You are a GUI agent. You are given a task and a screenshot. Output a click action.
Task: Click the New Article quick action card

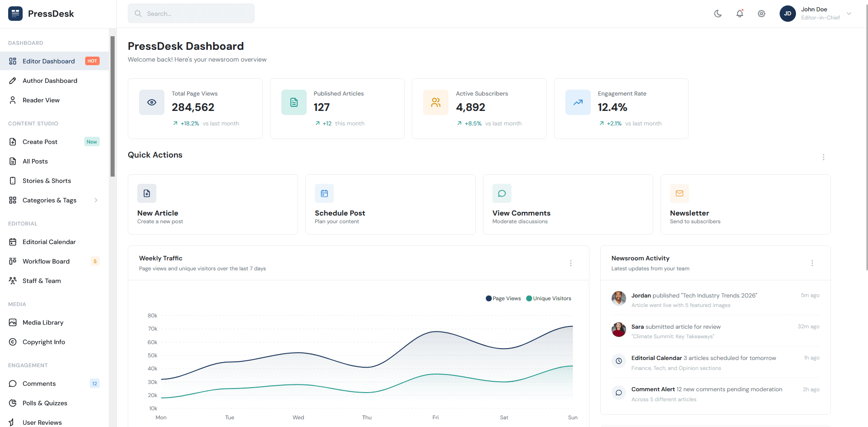click(213, 204)
